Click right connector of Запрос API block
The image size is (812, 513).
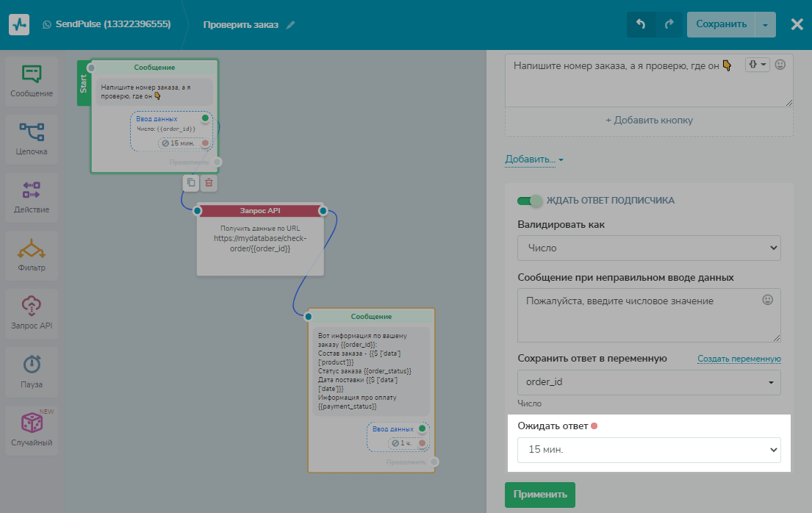point(323,210)
